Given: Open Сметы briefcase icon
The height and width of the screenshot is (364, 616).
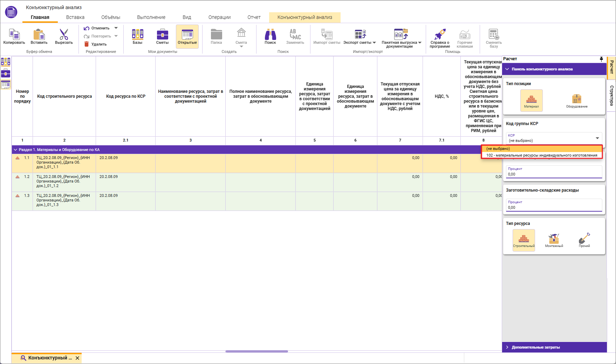Looking at the screenshot, I should tap(162, 34).
